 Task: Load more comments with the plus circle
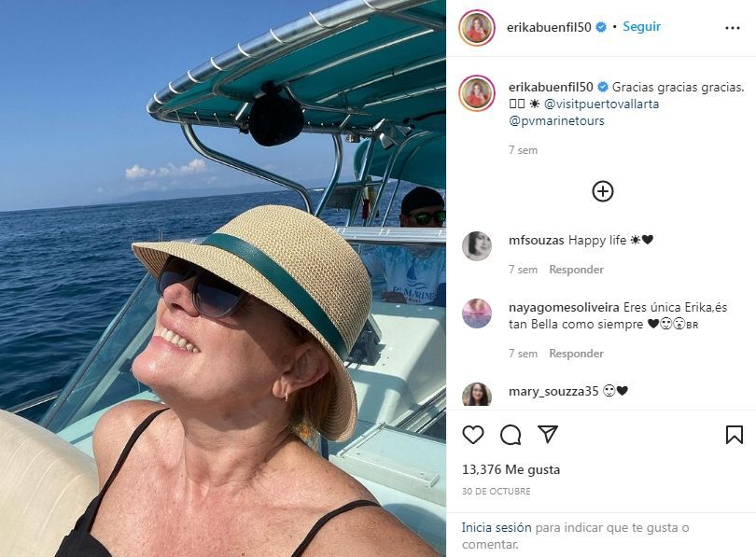603,191
